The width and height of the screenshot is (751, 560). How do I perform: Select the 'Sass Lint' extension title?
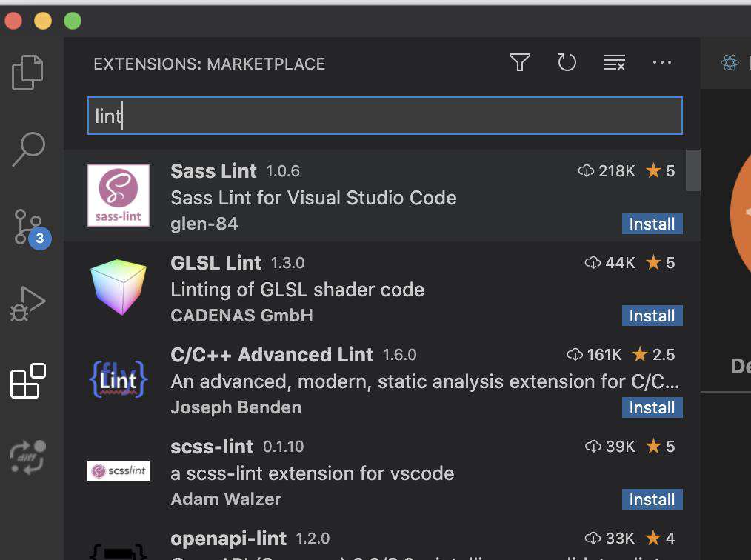[x=213, y=171]
